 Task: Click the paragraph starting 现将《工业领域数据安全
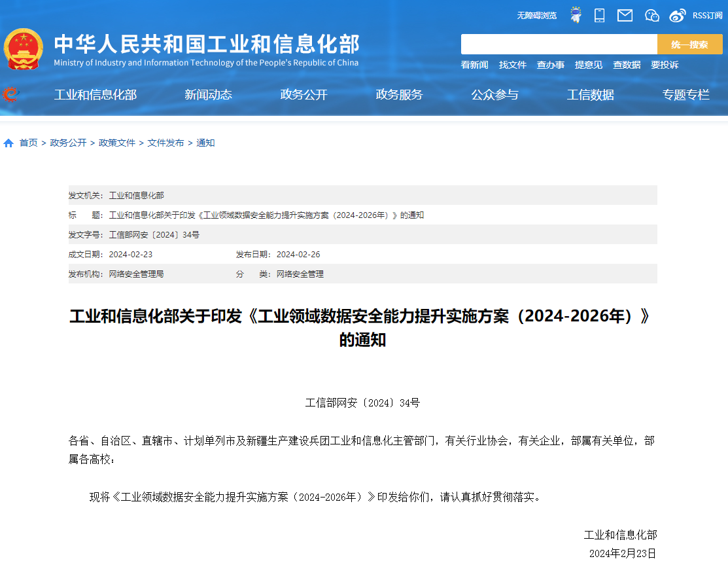316,498
